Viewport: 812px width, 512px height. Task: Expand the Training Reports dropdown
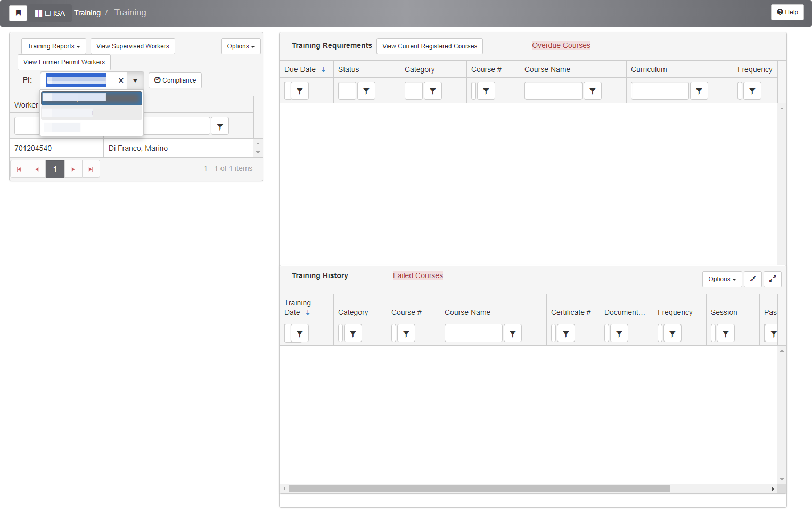pyautogui.click(x=54, y=46)
